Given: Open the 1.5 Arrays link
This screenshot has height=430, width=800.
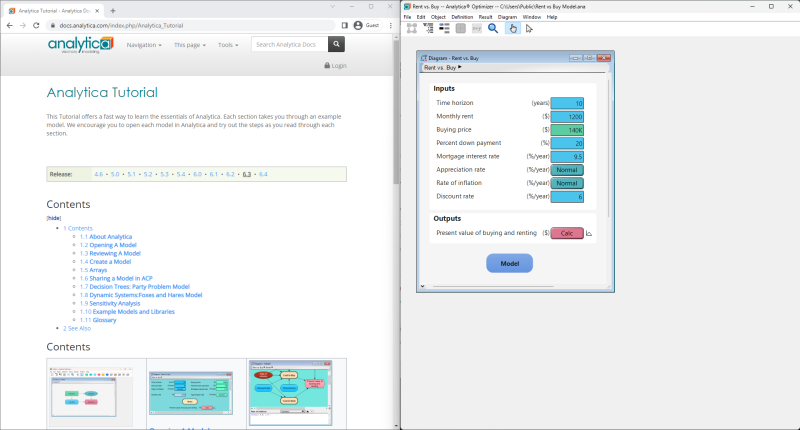Looking at the screenshot, I should point(93,270).
